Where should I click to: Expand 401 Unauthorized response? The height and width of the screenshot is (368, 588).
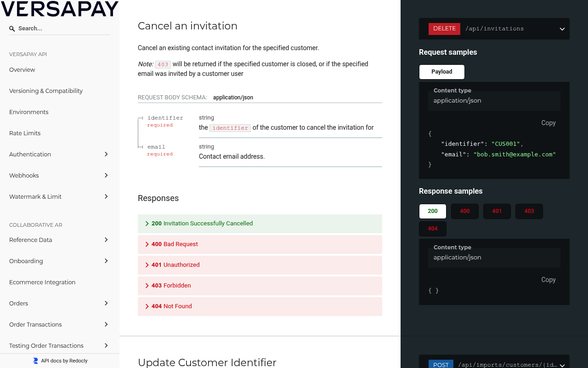coord(260,265)
